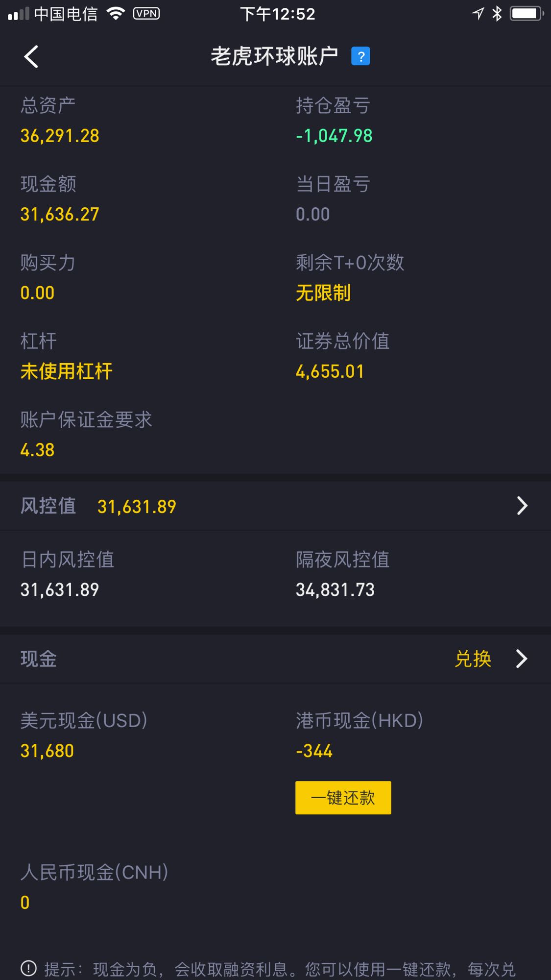Select the 现金 section header
551x980 pixels.
[x=275, y=659]
